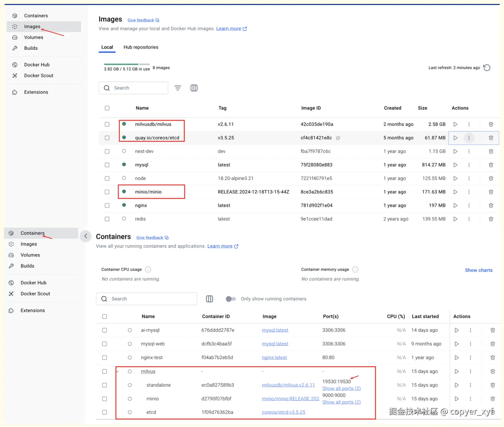This screenshot has width=504, height=427.
Task: Copy the cf4c81421e8c image ID
Action: tap(338, 138)
